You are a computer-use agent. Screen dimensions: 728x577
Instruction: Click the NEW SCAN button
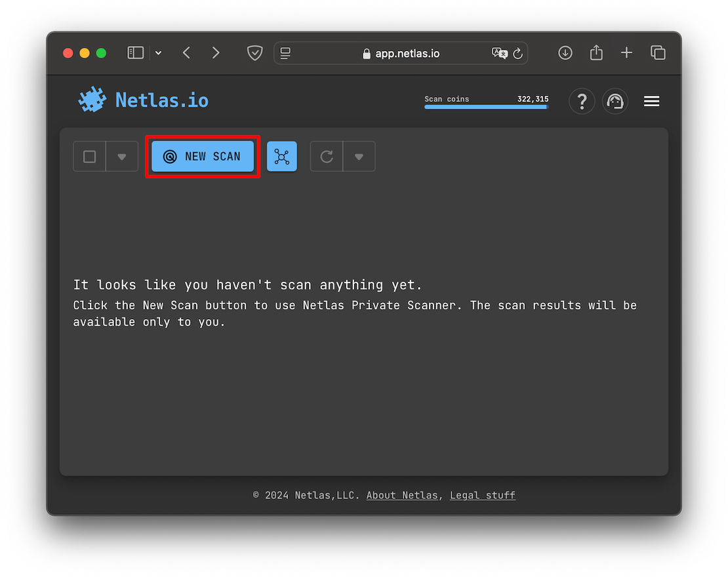[x=203, y=157]
